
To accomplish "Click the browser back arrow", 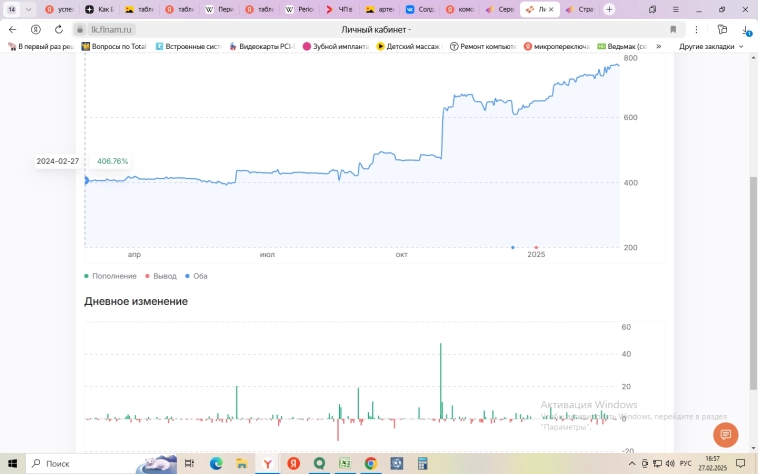I will [x=13, y=30].
